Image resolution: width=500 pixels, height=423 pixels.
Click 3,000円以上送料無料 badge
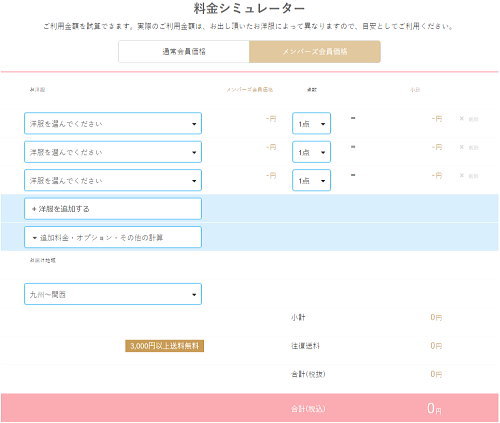[165, 346]
